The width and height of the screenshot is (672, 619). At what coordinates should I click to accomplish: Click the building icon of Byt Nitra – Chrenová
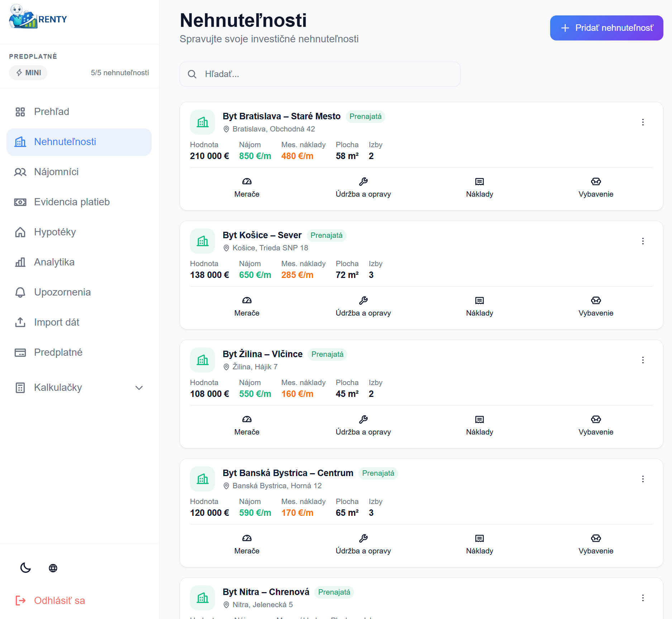pyautogui.click(x=202, y=598)
